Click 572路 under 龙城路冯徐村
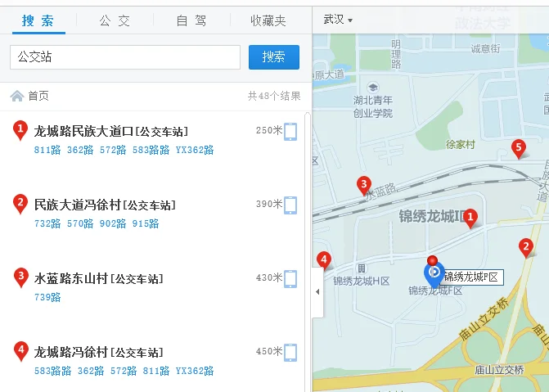This screenshot has height=392, width=549. (124, 371)
